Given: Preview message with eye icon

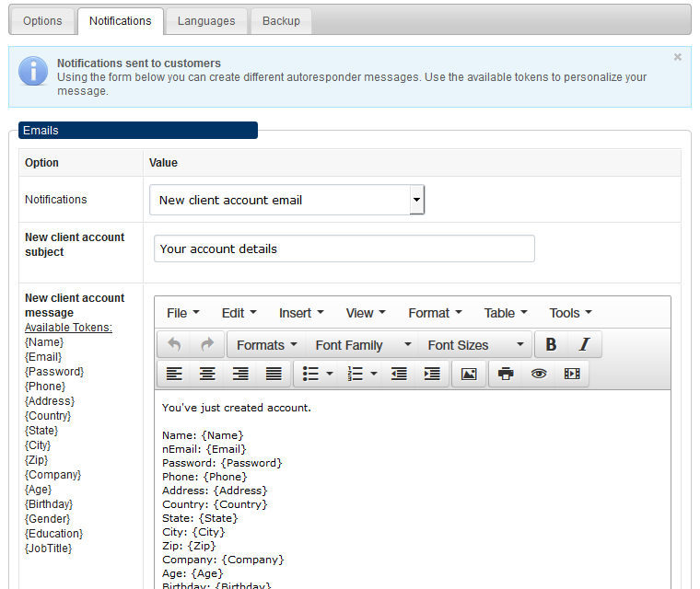Looking at the screenshot, I should coord(539,374).
